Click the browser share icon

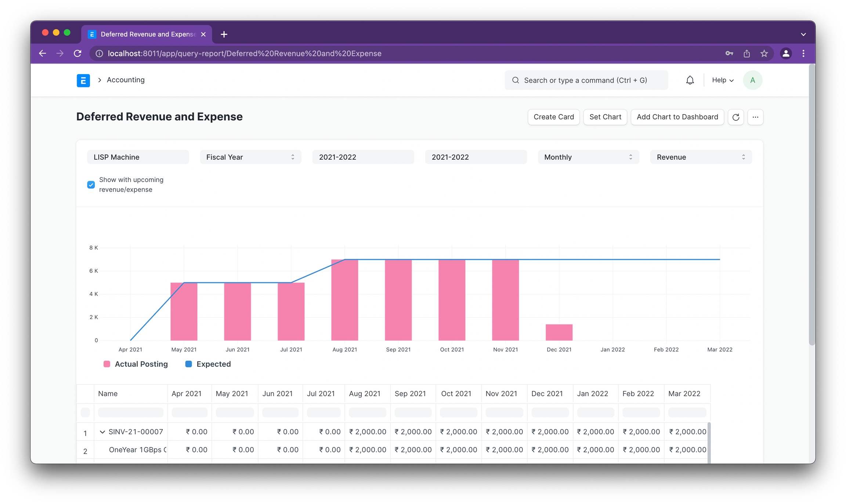pyautogui.click(x=746, y=54)
